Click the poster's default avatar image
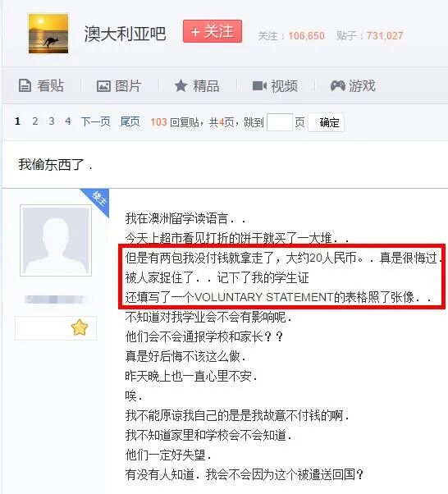This screenshot has width=448, height=494. tap(56, 240)
